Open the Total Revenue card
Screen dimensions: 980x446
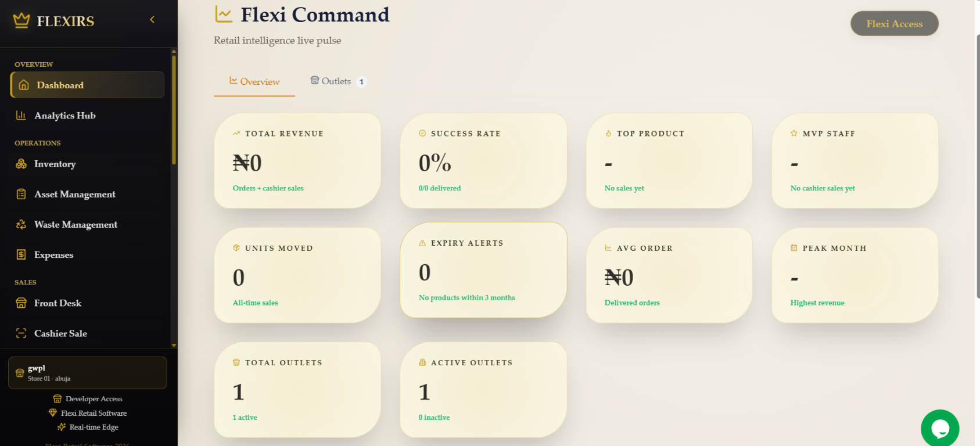click(x=297, y=161)
